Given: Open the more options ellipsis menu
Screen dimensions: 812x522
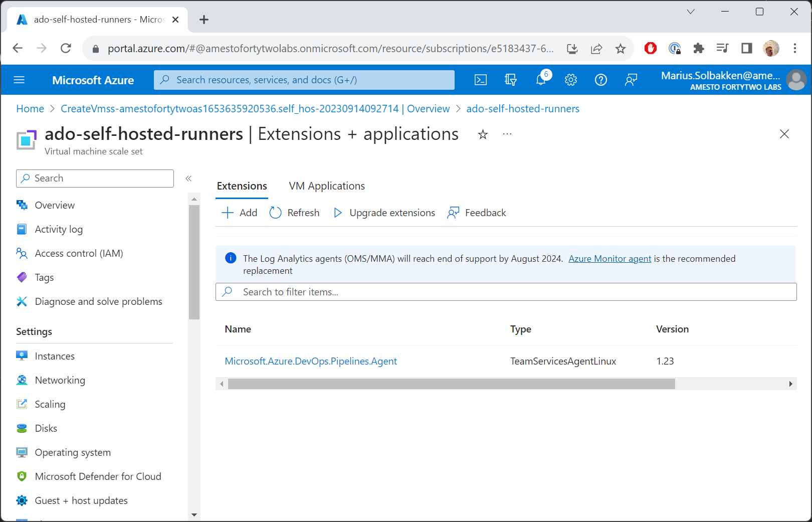Looking at the screenshot, I should pos(507,134).
